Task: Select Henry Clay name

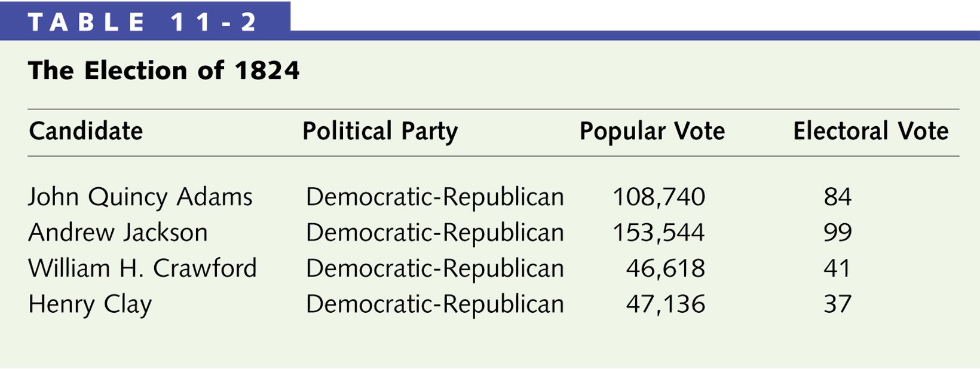Action: (x=90, y=305)
